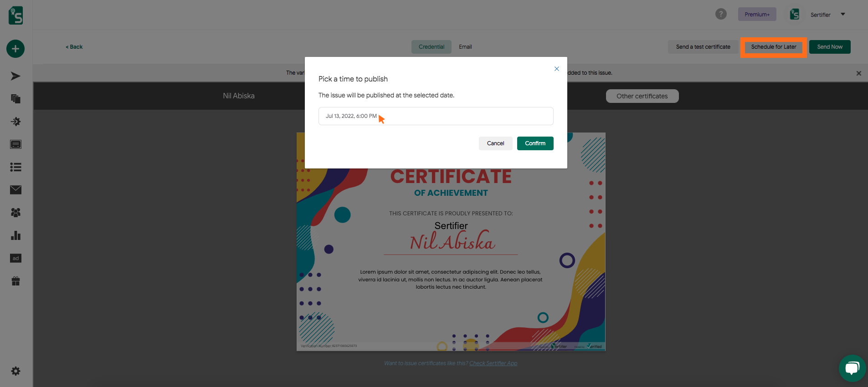Screen dimensions: 868x387
Task: Open the people group recipients icon
Action: 15,213
